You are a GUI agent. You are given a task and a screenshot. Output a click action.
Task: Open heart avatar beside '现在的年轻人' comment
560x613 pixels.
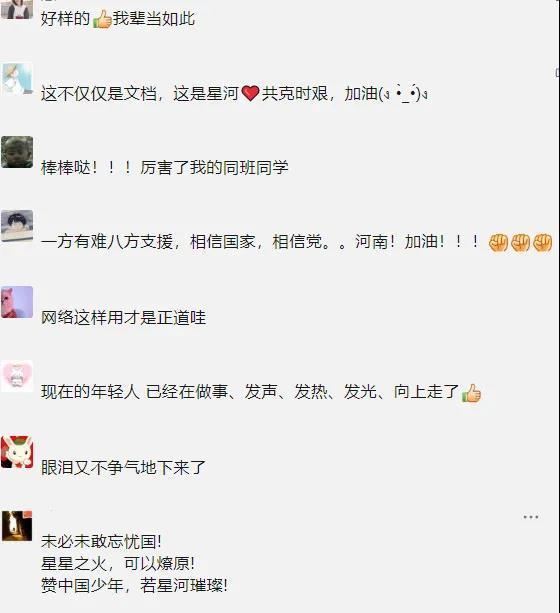(17, 376)
